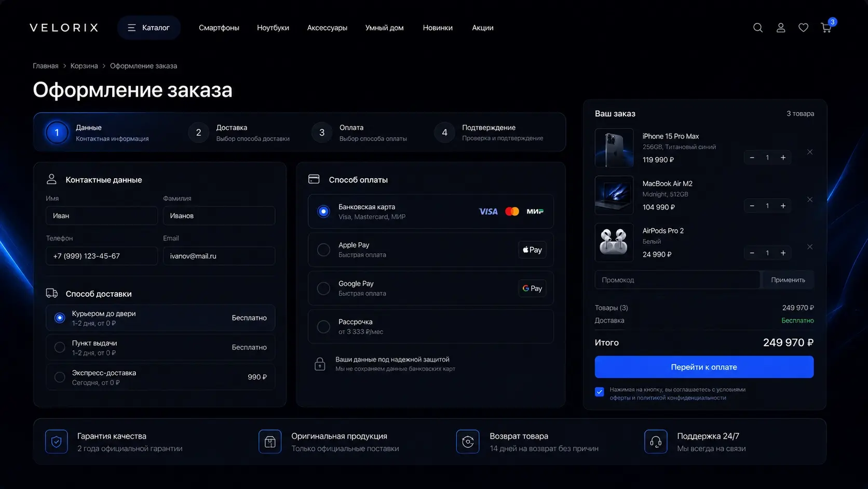Click the Поддержка 24/7 headset icon
Image resolution: width=868 pixels, height=489 pixels.
click(656, 442)
